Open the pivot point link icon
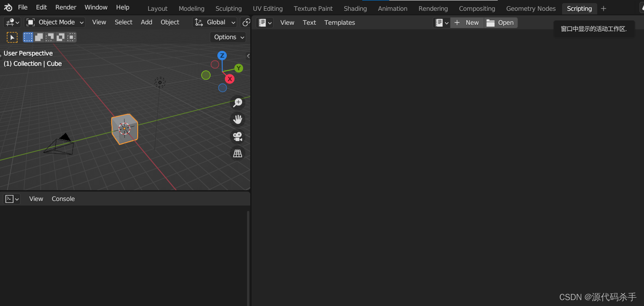644x306 pixels. pos(246,22)
